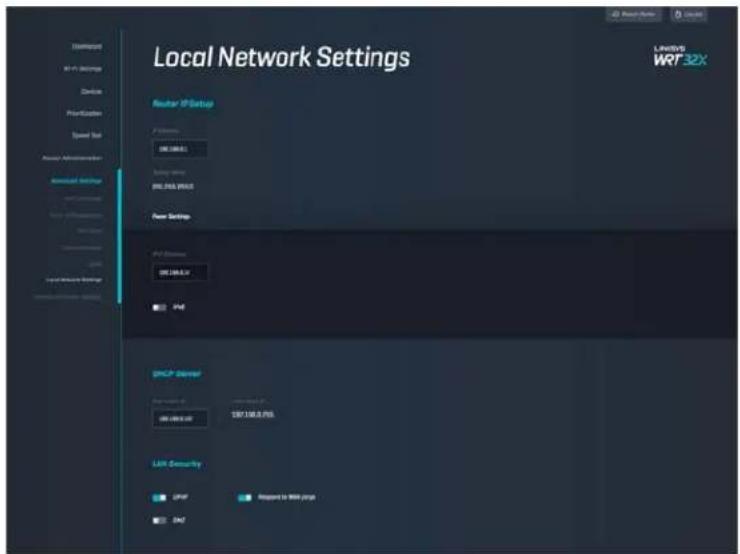Toggle the DMZ switch

(159, 520)
